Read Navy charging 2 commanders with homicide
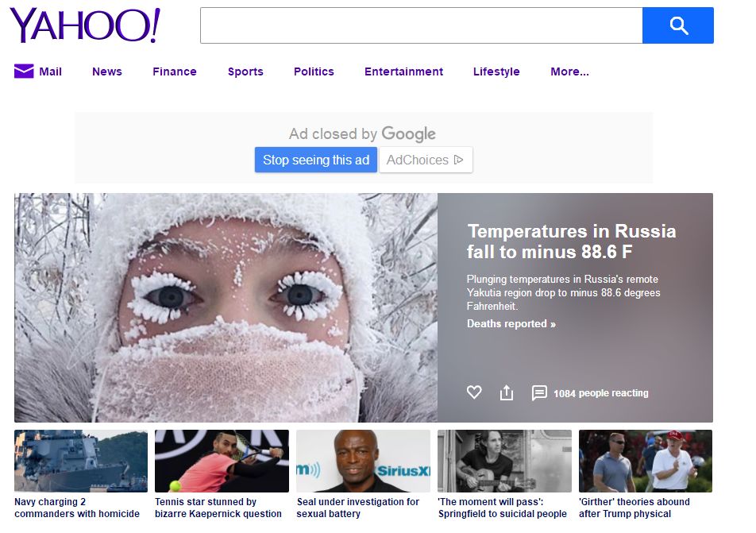756x533 pixels. [77, 508]
